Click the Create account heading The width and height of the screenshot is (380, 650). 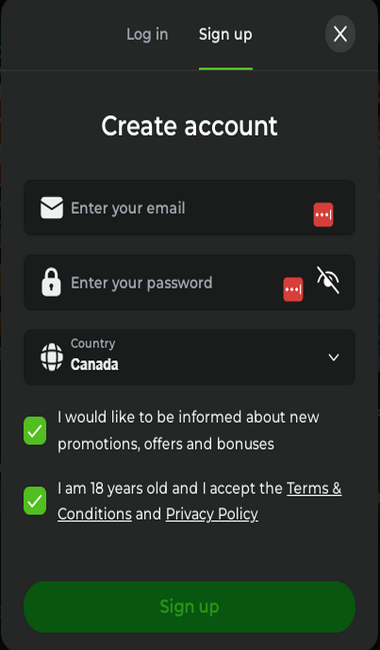click(189, 126)
